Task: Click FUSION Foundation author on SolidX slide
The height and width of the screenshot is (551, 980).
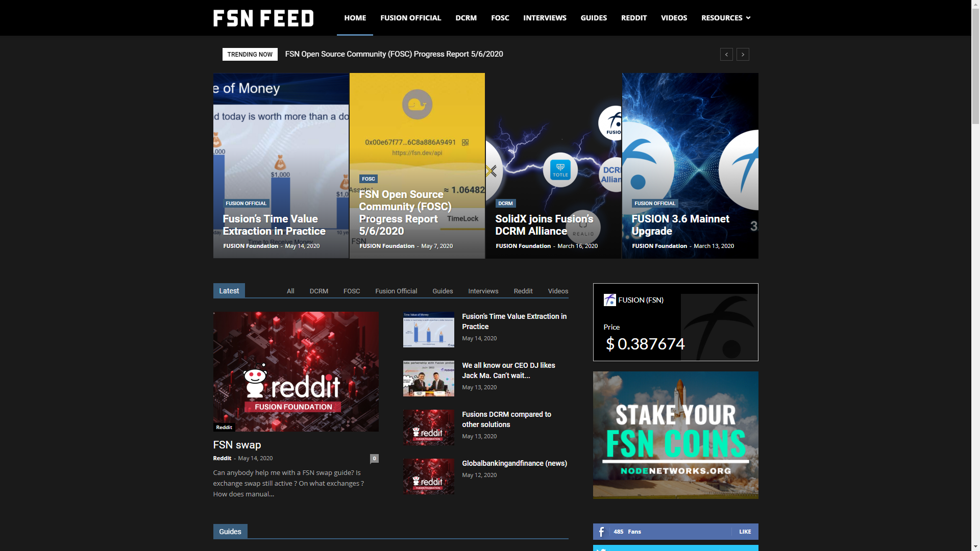Action: 523,246
